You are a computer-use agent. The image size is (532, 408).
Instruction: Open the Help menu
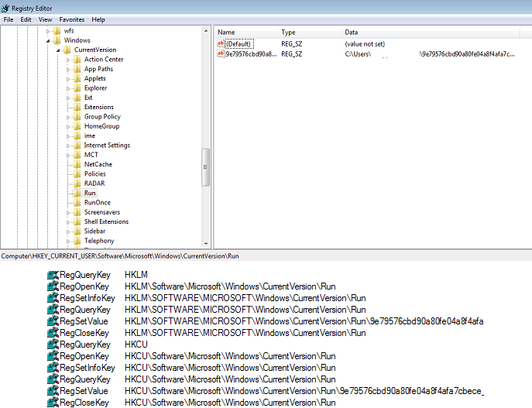(98, 19)
